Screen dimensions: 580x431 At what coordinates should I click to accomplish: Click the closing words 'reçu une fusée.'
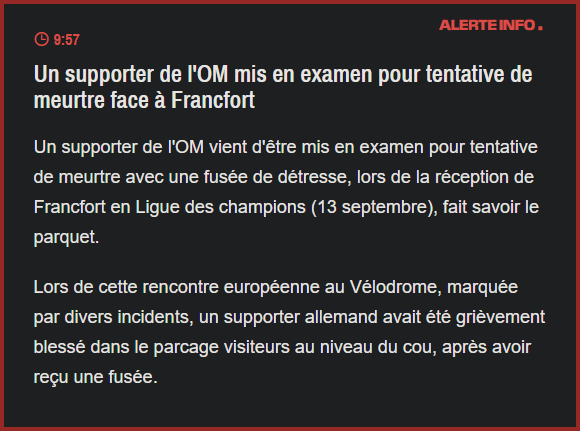pos(96,377)
